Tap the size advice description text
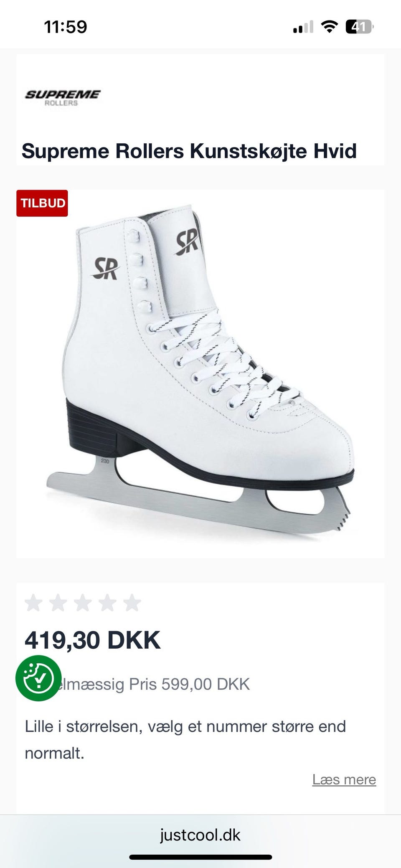Screen dimensions: 401x868 tap(185, 739)
